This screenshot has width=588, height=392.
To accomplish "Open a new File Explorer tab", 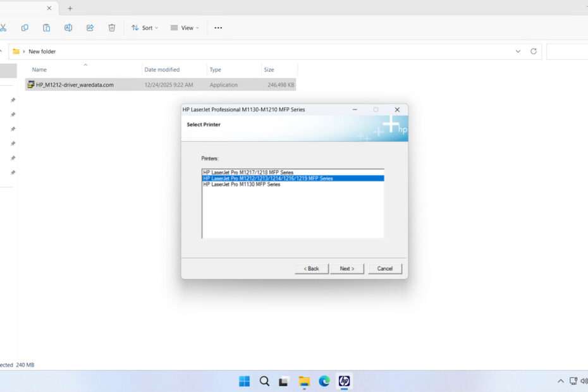I will pos(70,8).
